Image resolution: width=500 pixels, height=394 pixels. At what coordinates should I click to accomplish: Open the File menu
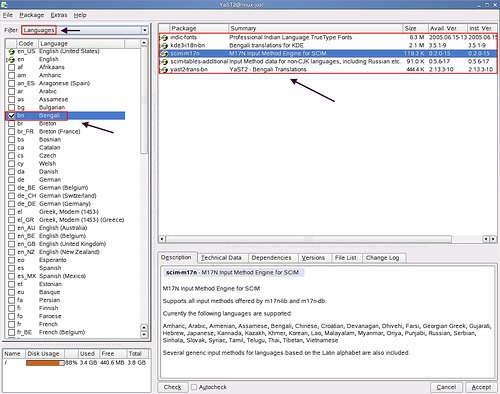[x=8, y=15]
